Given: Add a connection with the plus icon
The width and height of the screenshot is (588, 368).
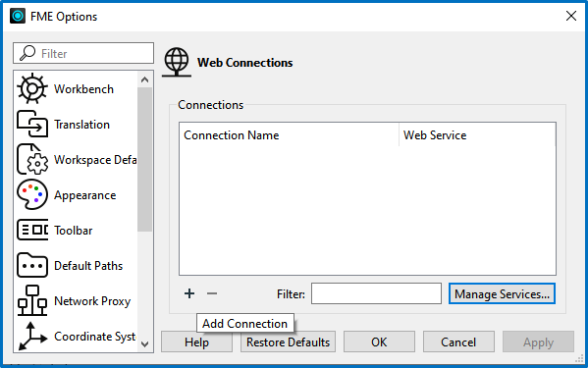Looking at the screenshot, I should [x=189, y=293].
